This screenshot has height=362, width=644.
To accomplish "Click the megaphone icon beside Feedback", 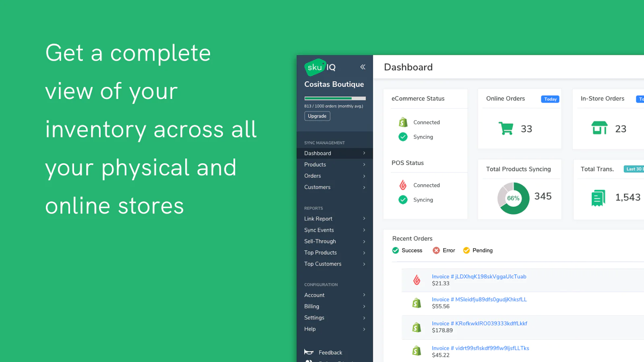I will [309, 352].
